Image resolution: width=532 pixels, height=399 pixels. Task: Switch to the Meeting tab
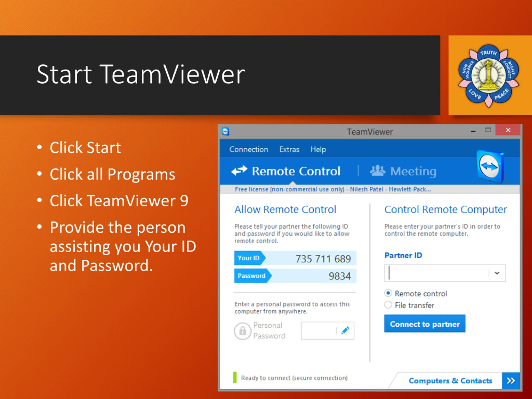click(403, 171)
